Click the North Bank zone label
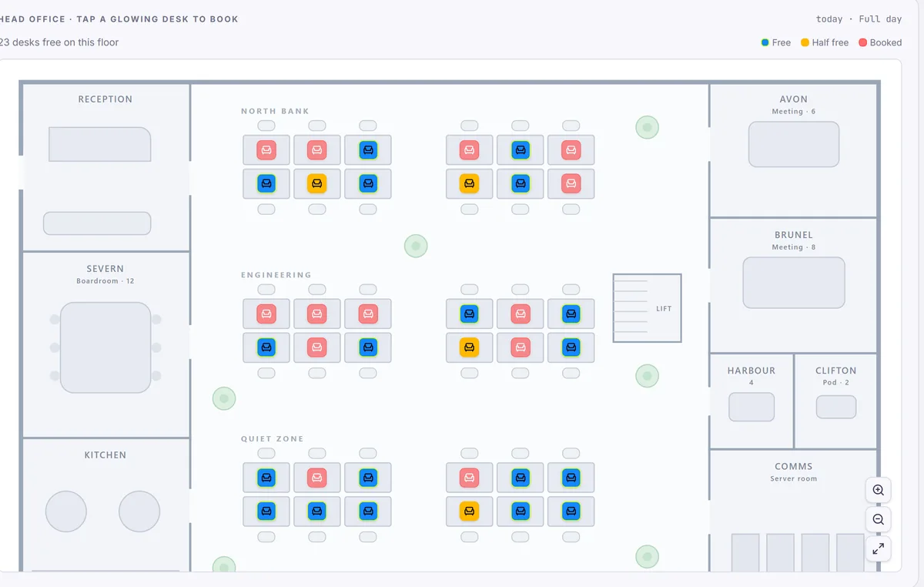 275,112
